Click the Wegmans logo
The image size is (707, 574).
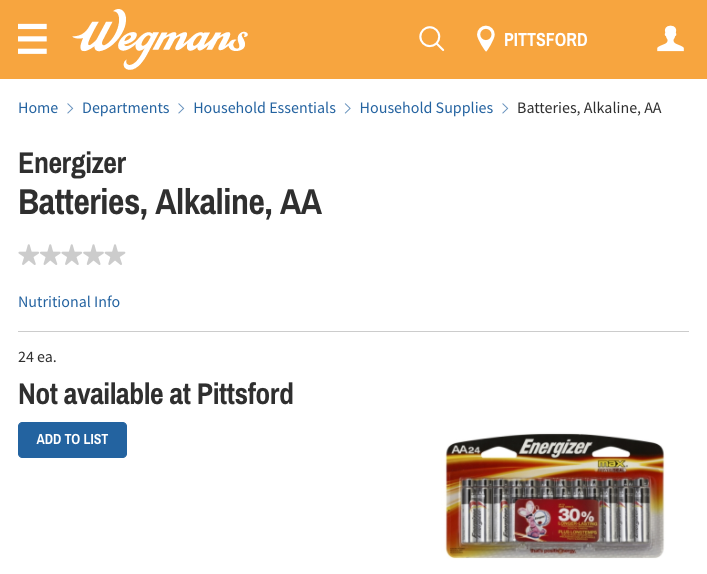(160, 40)
